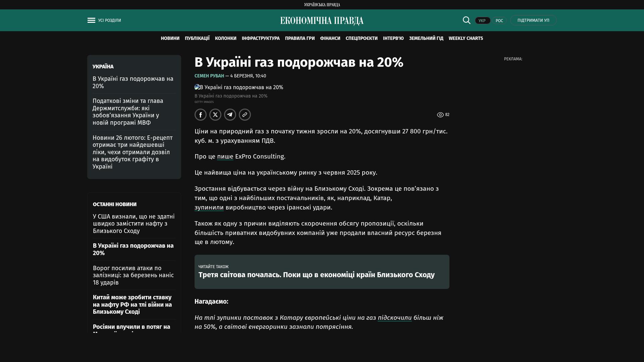The image size is (644, 362).
Task: Open the Новини menu item
Action: coord(170,39)
